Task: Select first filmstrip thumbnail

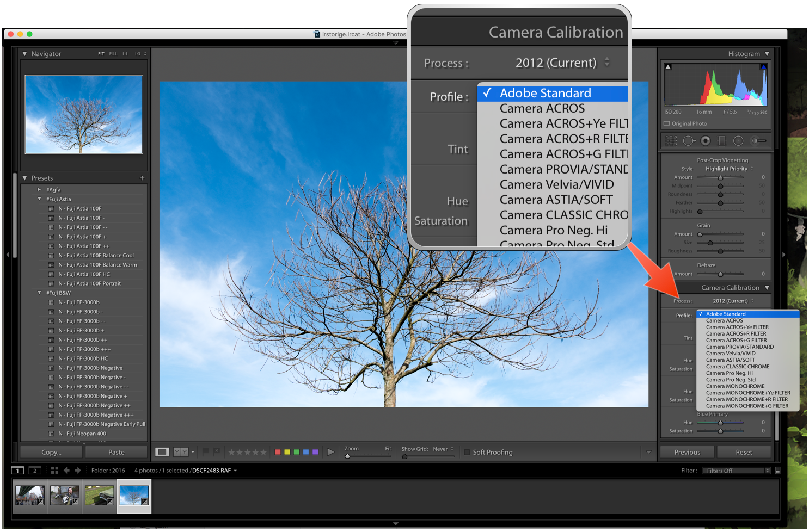Action: (x=30, y=496)
